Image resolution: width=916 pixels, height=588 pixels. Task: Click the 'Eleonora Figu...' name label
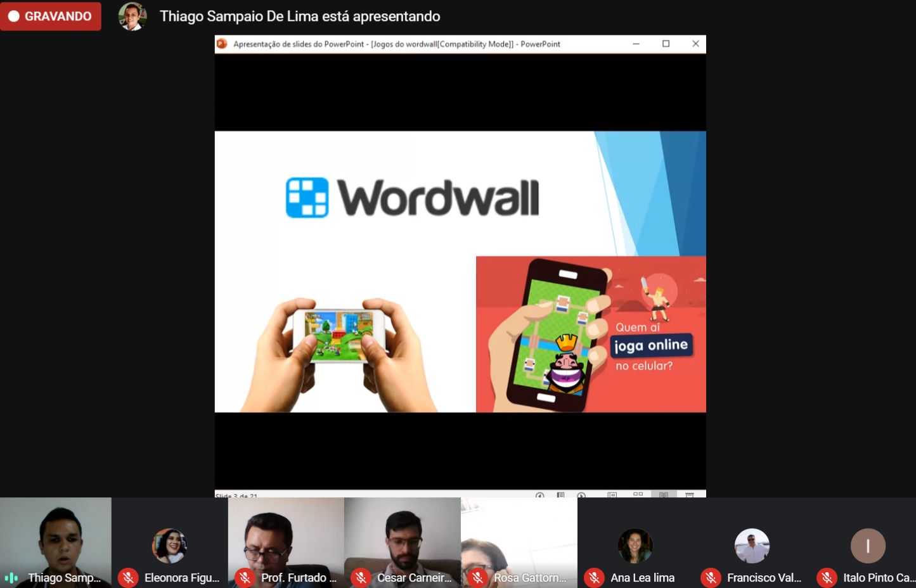[x=182, y=578]
